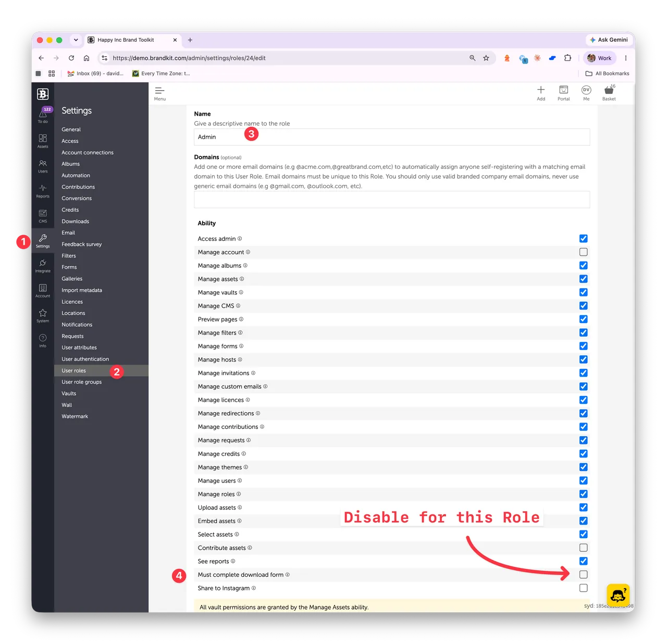Click the Domains input field
The height and width of the screenshot is (644, 667).
pos(392,200)
